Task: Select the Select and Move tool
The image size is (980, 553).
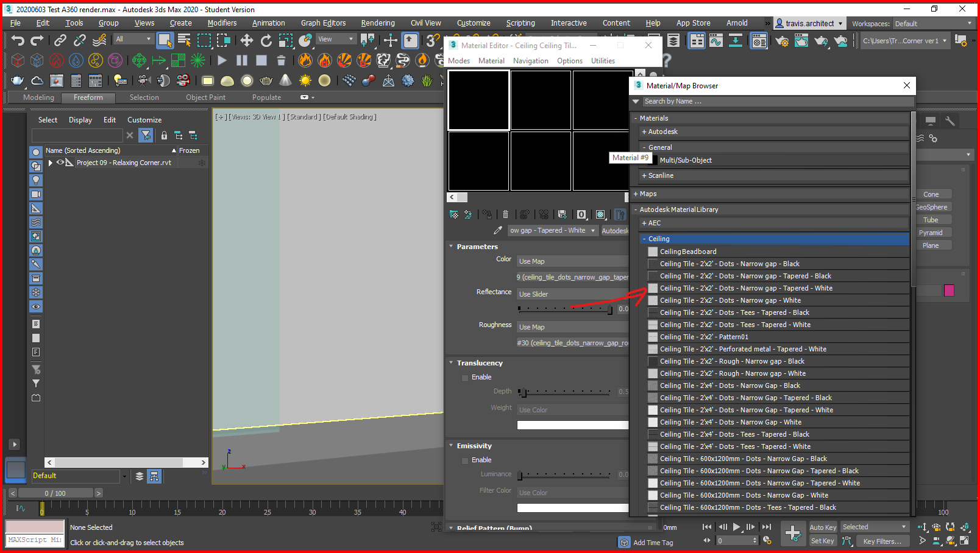Action: click(x=247, y=41)
